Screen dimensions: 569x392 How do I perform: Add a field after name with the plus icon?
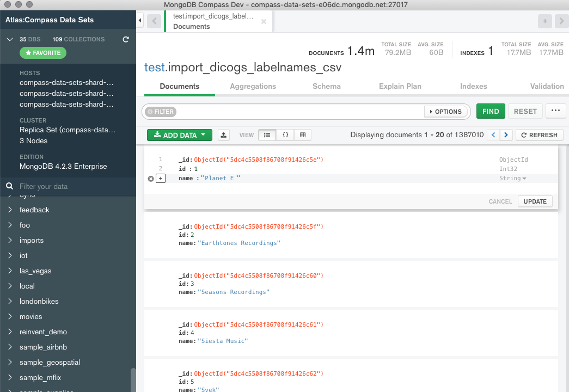pyautogui.click(x=161, y=179)
